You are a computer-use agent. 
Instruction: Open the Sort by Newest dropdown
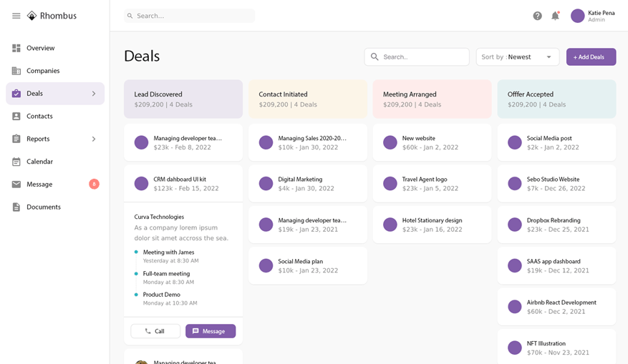(x=517, y=57)
